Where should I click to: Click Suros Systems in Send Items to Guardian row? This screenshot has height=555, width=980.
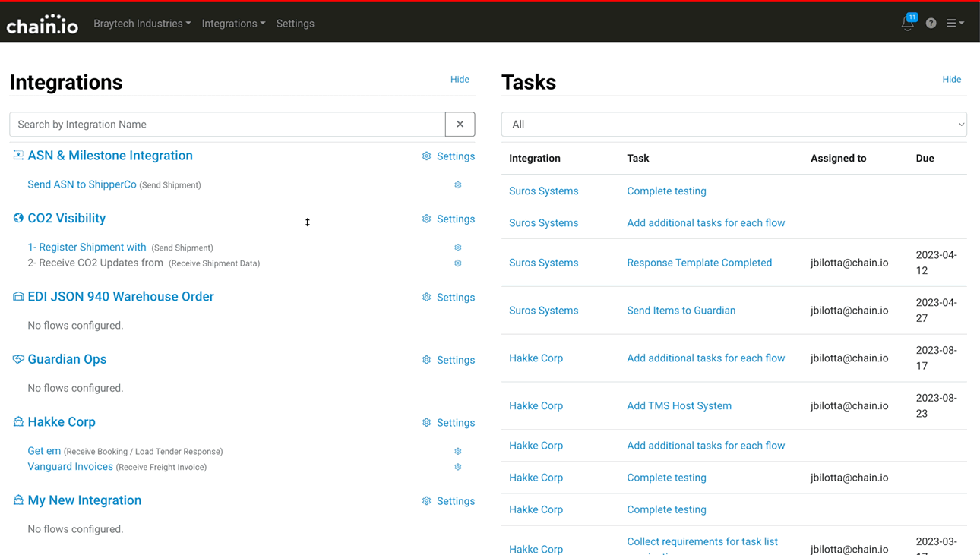pyautogui.click(x=543, y=311)
